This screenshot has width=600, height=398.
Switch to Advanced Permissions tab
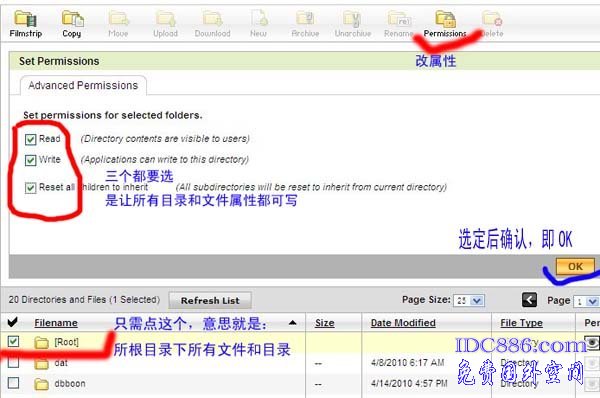tap(83, 85)
